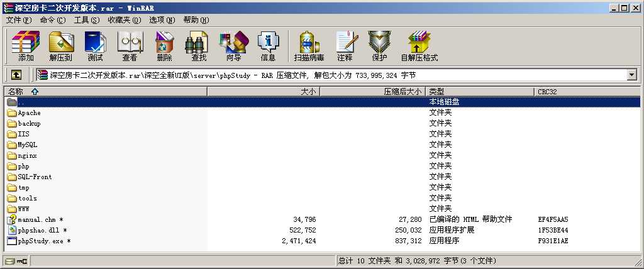Viewport: 644px width, 269px height.
Task: Launch the 向导 (Wizard) toolbar icon
Action: pyautogui.click(x=234, y=46)
